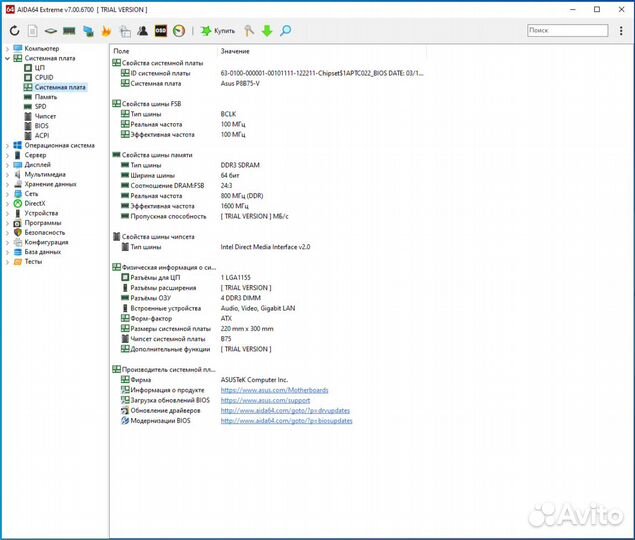Collapse the Системная плата tree node
The image size is (635, 540).
[x=7, y=58]
